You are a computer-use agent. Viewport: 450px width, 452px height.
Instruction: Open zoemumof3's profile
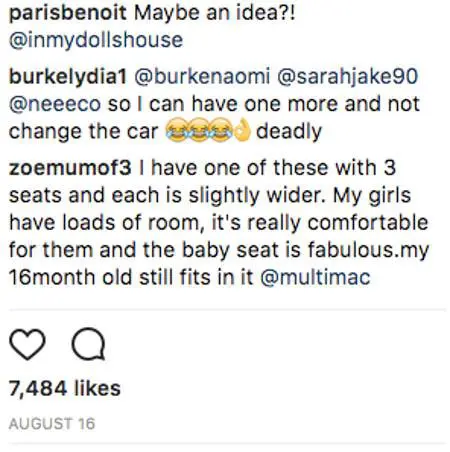click(x=70, y=168)
